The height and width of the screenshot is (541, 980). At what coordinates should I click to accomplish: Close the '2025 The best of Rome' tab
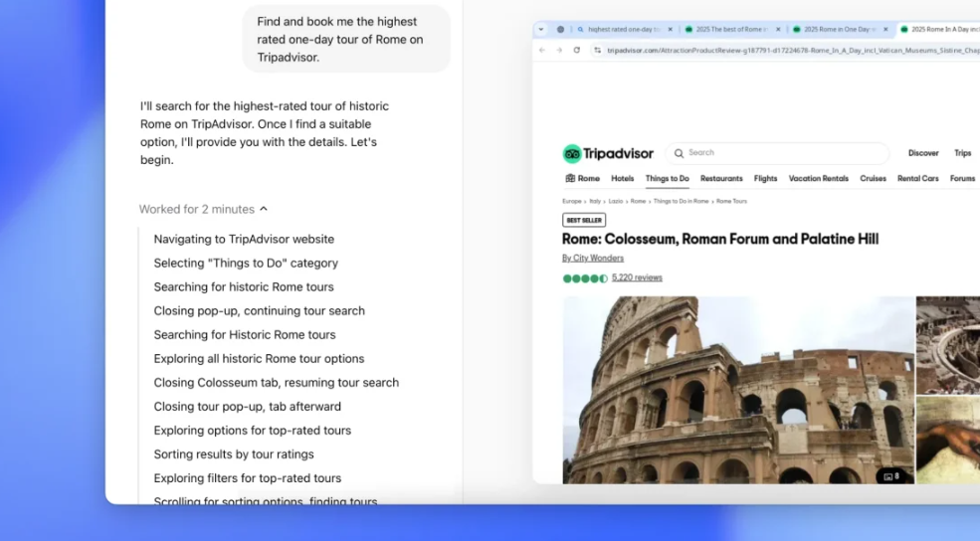[778, 30]
